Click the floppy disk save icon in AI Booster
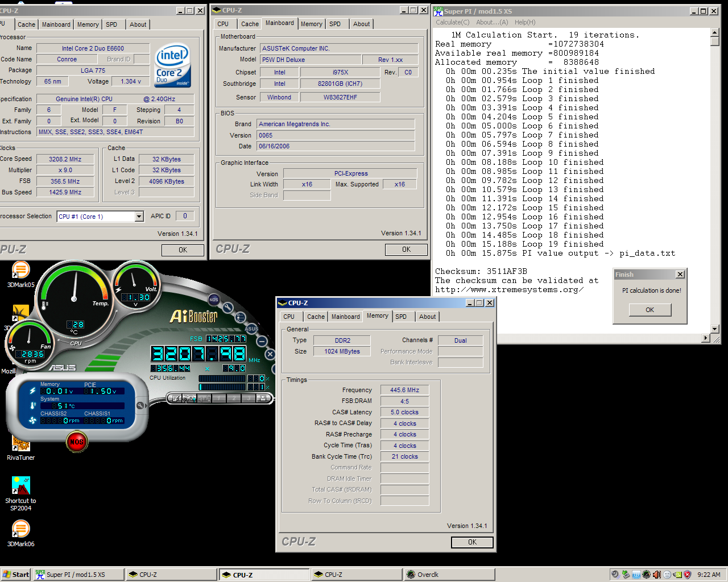The width and height of the screenshot is (728, 582). (x=263, y=398)
